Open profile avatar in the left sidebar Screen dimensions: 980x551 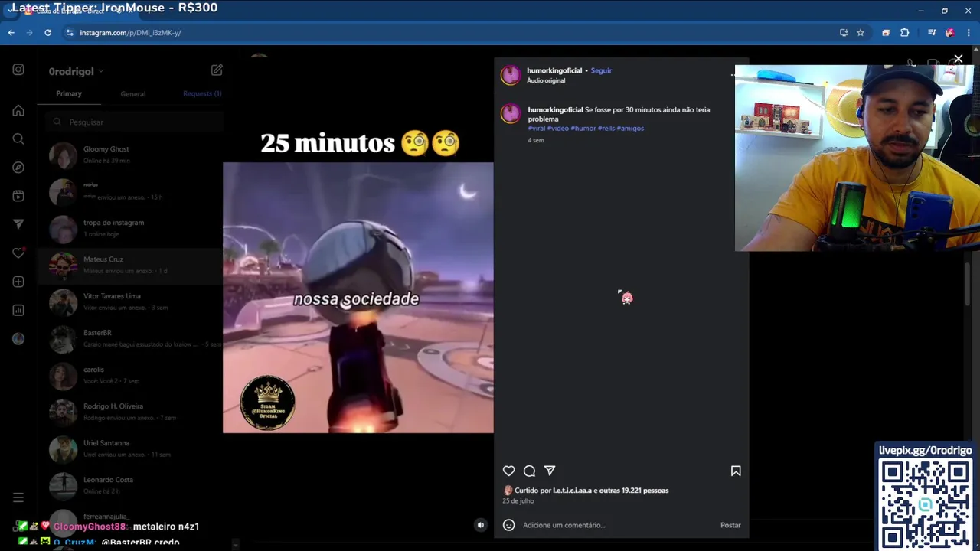pyautogui.click(x=18, y=339)
